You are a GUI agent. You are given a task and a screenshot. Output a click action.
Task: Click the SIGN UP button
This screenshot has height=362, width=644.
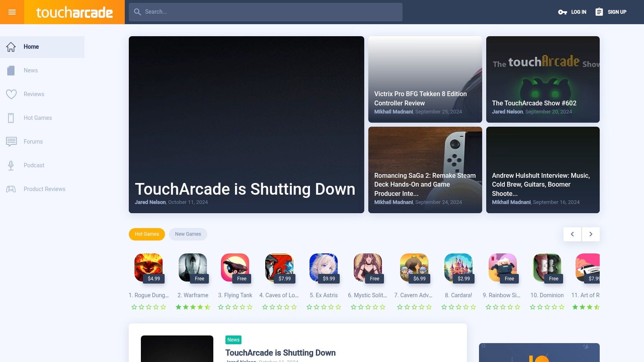pyautogui.click(x=611, y=12)
